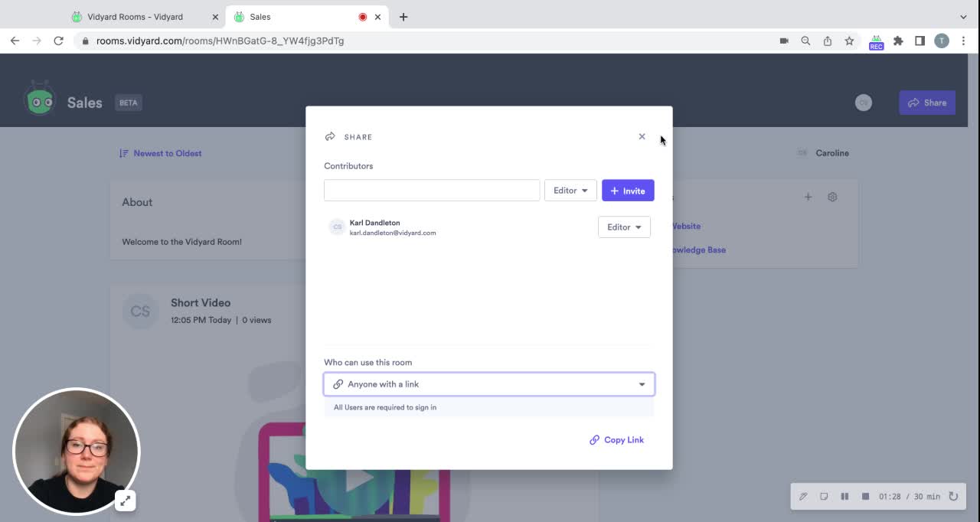Open the Website link
This screenshot has width=980, height=522.
[x=687, y=226]
